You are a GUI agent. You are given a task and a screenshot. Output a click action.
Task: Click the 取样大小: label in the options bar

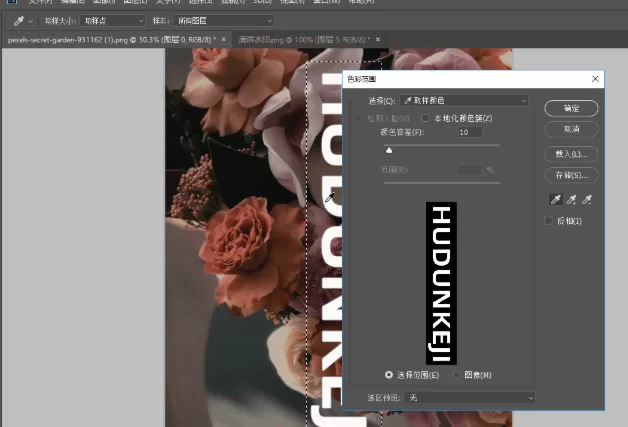[x=60, y=21]
